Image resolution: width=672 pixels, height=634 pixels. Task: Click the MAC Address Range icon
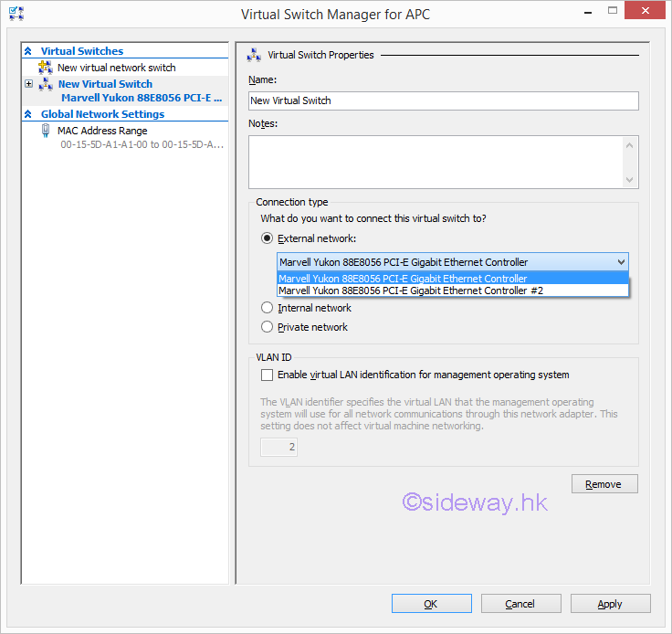[46, 131]
